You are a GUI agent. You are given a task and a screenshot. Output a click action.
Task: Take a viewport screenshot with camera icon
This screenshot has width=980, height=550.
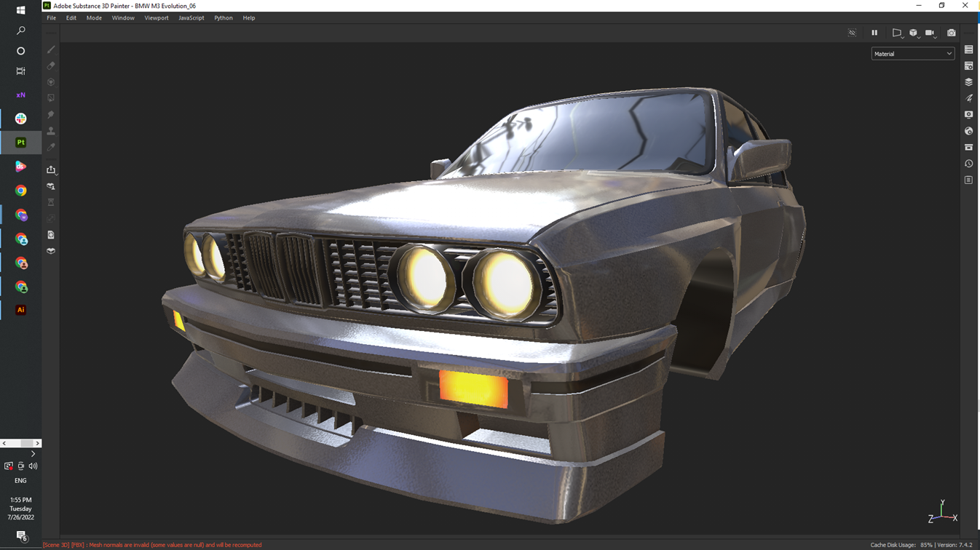[951, 33]
